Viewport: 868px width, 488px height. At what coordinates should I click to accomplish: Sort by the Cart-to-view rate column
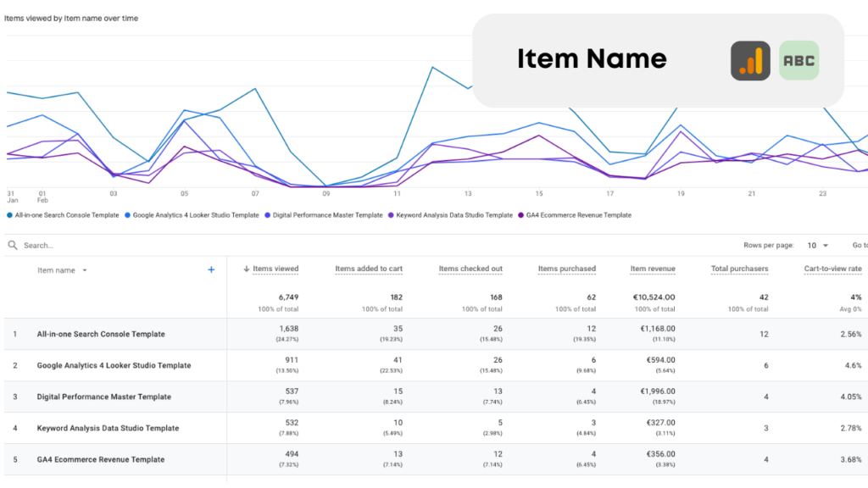[x=832, y=269]
